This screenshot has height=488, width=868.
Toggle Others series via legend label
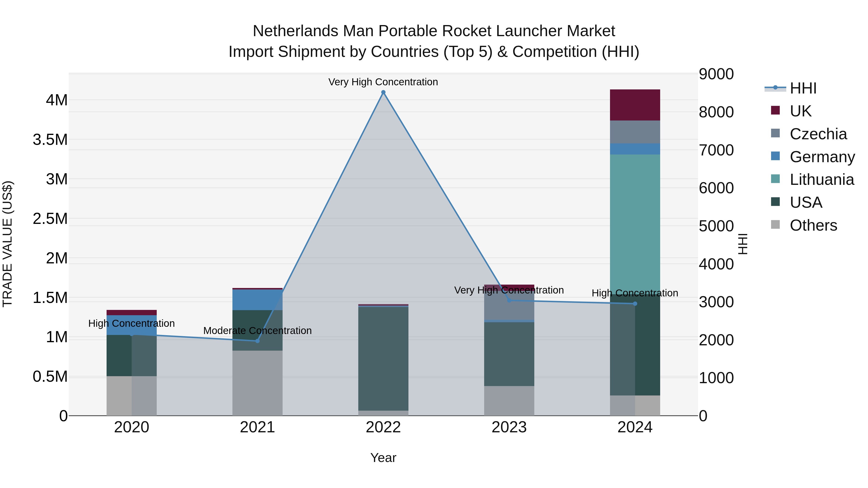pos(814,225)
